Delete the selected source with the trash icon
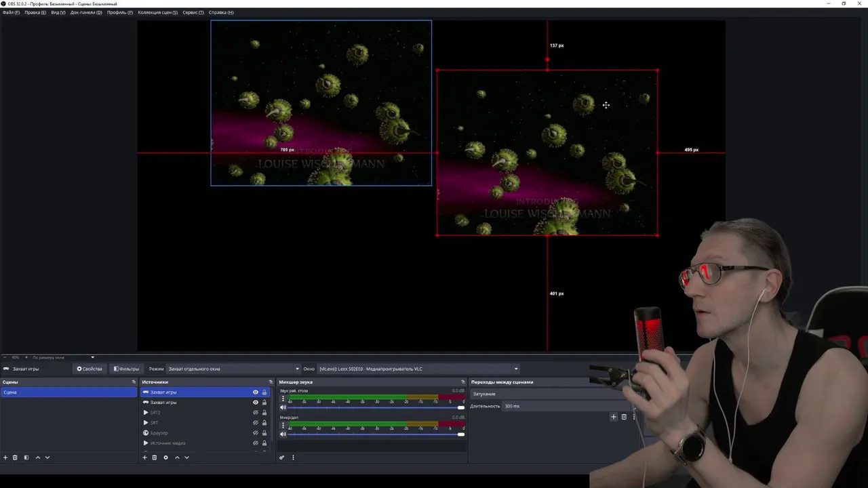This screenshot has width=868, height=488. click(x=154, y=457)
